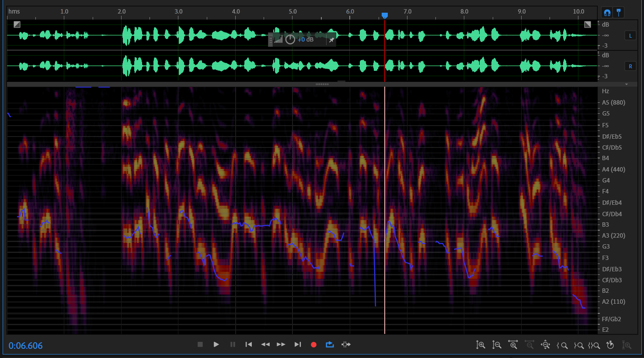The image size is (644, 358).
Task: Click the left channel dB scale label
Action: [606, 25]
